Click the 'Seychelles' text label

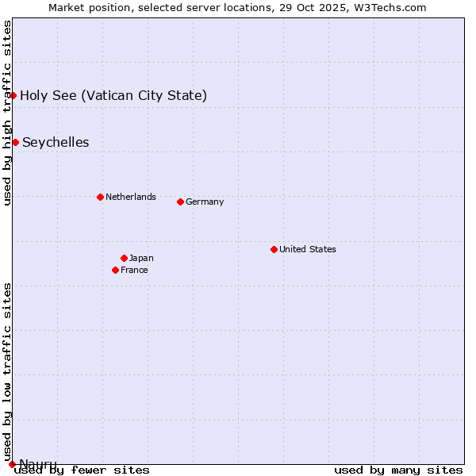56,143
